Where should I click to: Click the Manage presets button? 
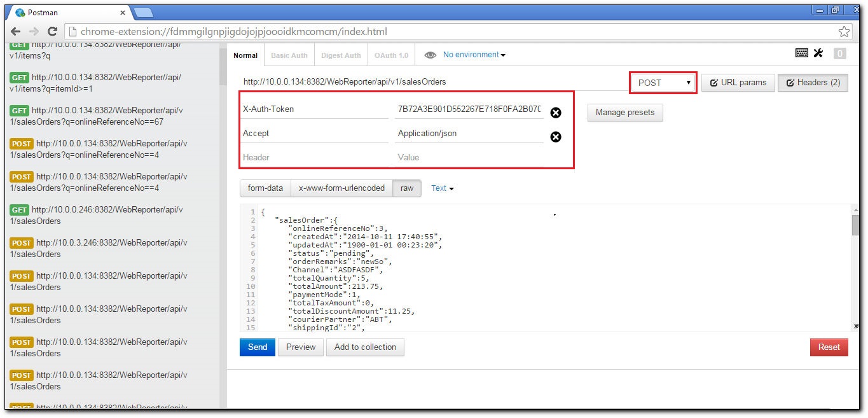[x=625, y=113]
